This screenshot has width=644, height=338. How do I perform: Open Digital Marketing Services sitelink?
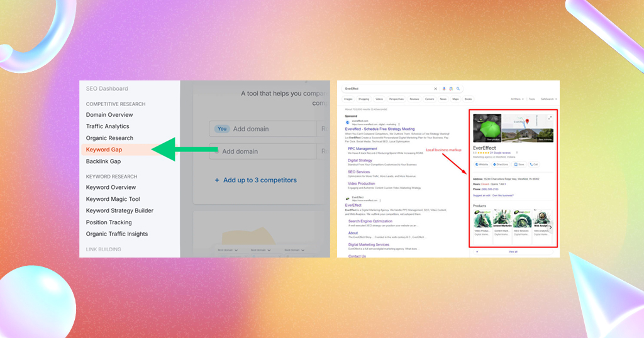(369, 244)
